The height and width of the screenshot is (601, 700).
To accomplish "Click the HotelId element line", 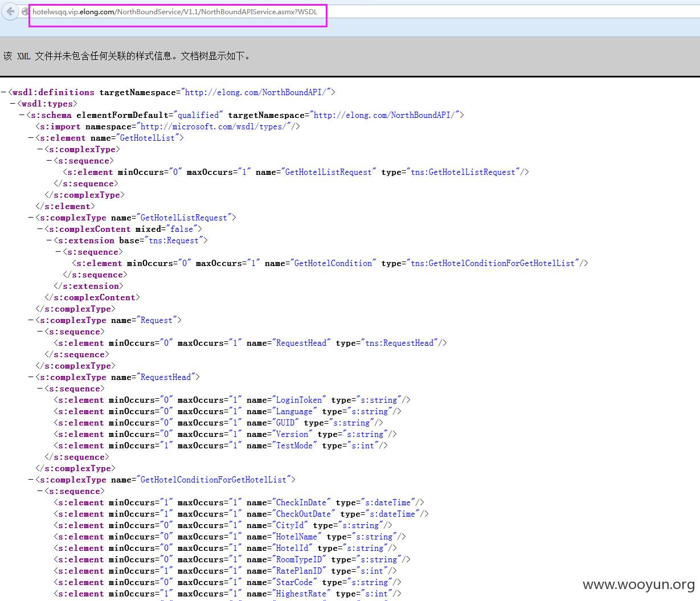I will point(225,548).
